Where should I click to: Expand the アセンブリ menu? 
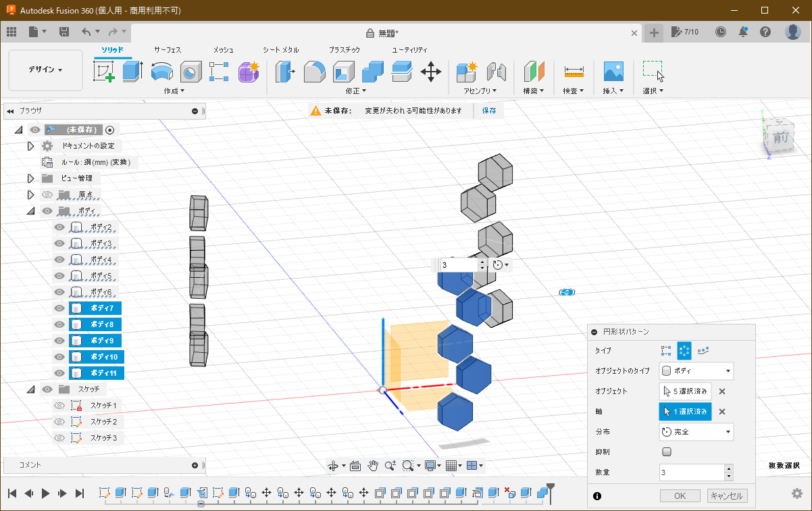click(480, 91)
